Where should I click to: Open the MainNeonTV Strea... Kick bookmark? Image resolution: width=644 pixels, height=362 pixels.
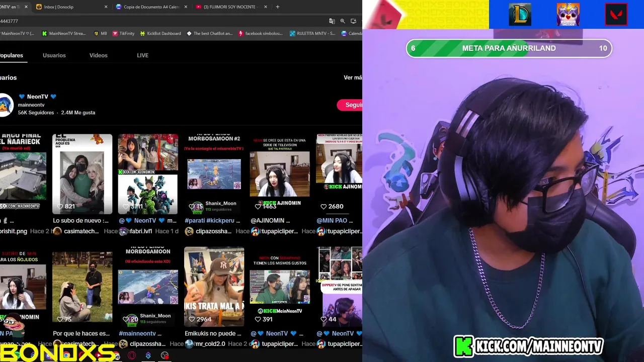pos(64,34)
